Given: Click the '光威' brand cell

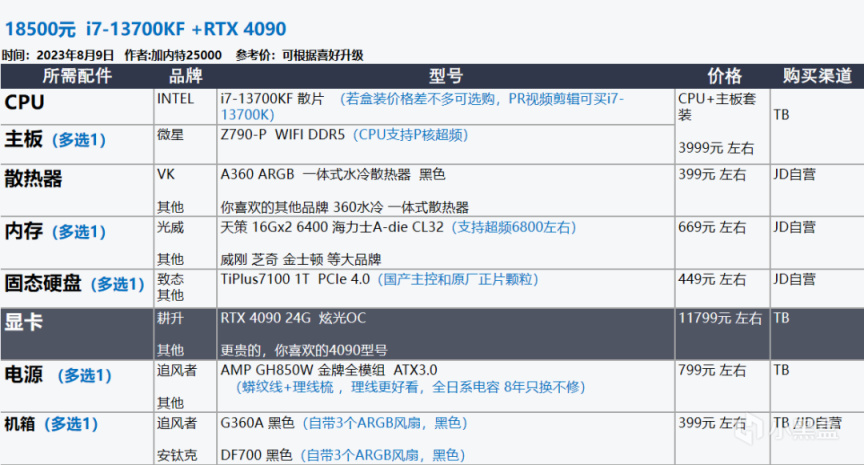Looking at the screenshot, I should (170, 227).
